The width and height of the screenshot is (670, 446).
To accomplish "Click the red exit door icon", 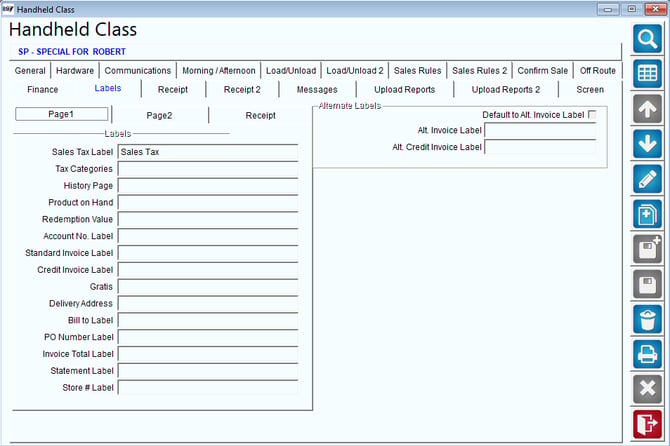I will (x=647, y=424).
